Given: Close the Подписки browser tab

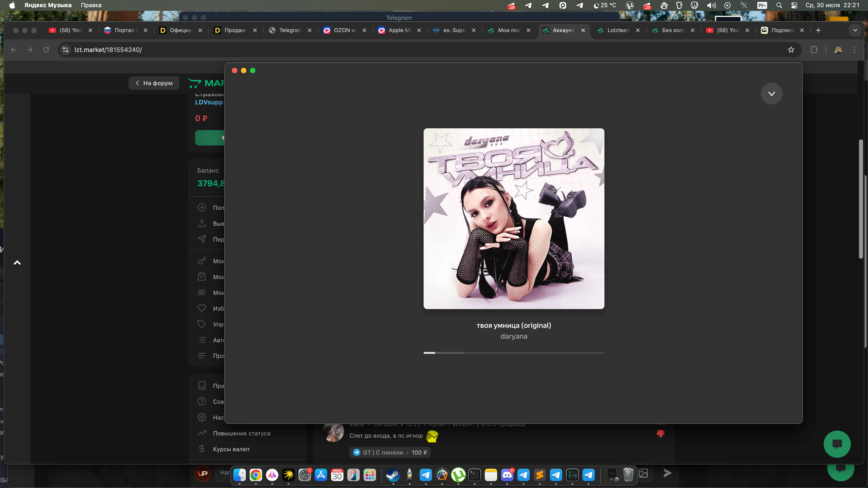Looking at the screenshot, I should [x=802, y=30].
